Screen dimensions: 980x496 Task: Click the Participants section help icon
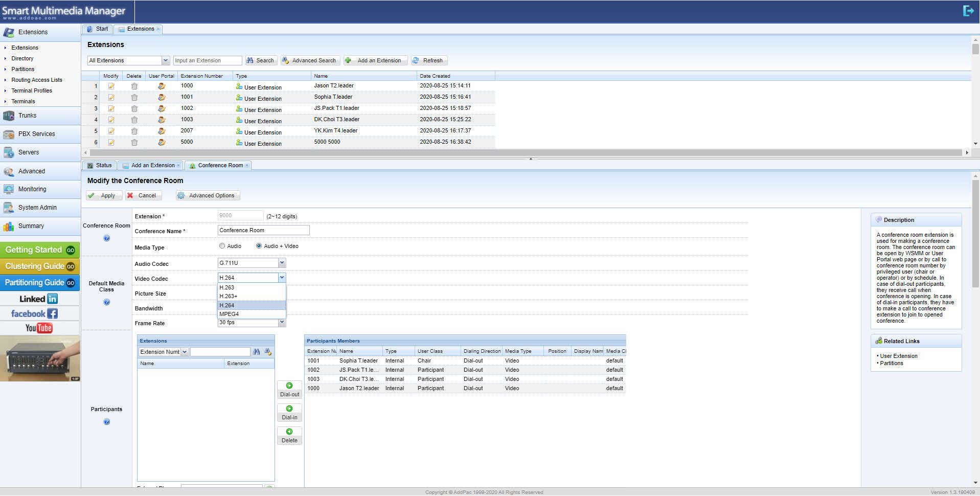pyautogui.click(x=106, y=422)
